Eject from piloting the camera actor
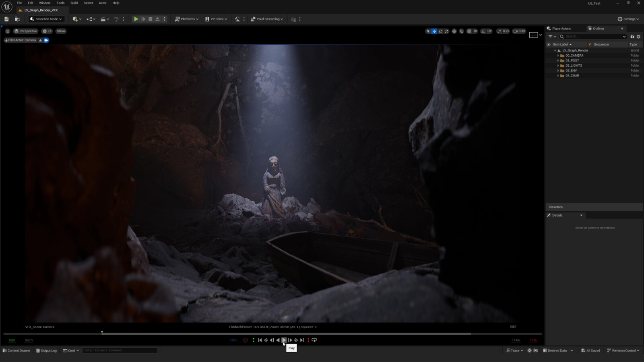 (40, 40)
